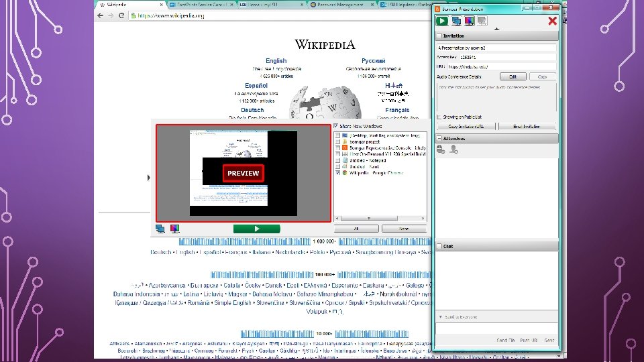Start the presentation with the green play toolbar icon

(442, 21)
